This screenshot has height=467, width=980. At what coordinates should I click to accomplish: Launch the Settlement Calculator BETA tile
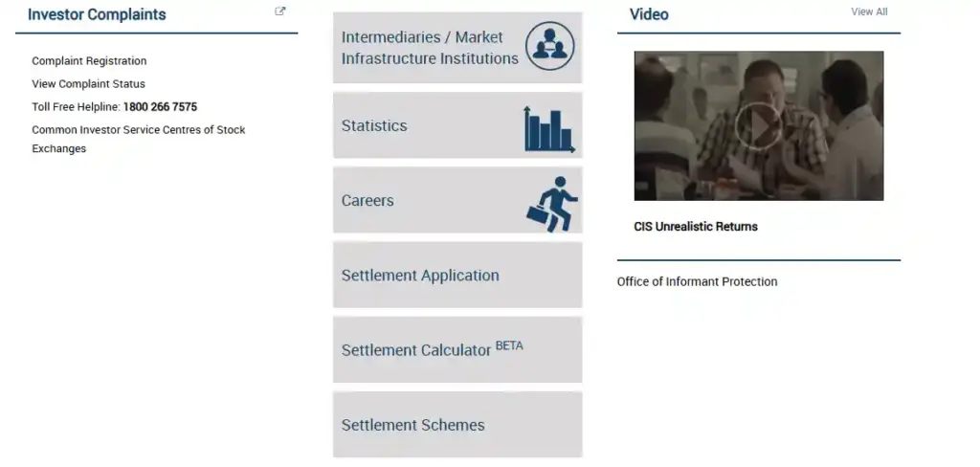coord(432,349)
